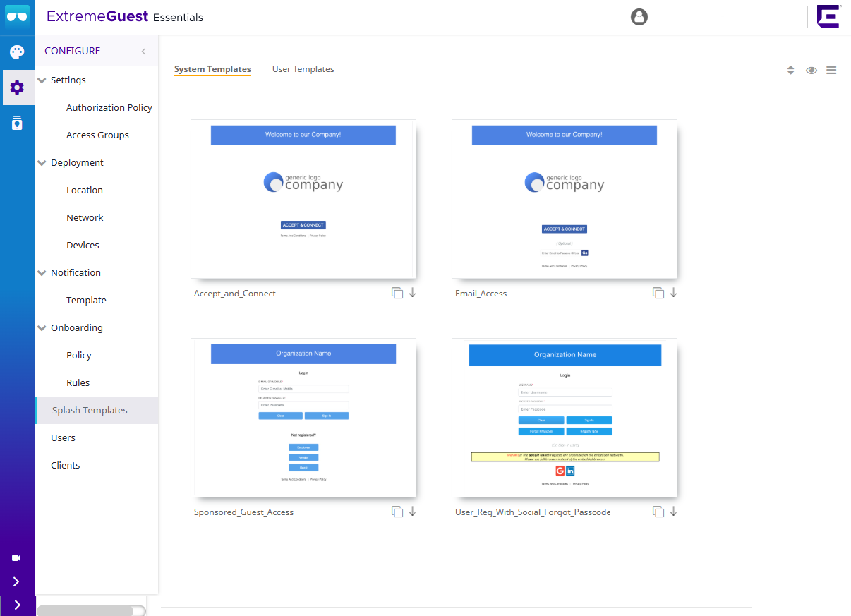
Task: Stay on the System Templates tab
Action: pos(212,68)
